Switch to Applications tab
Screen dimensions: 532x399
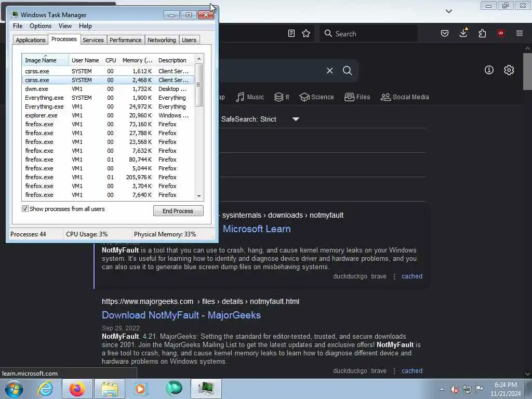click(31, 40)
